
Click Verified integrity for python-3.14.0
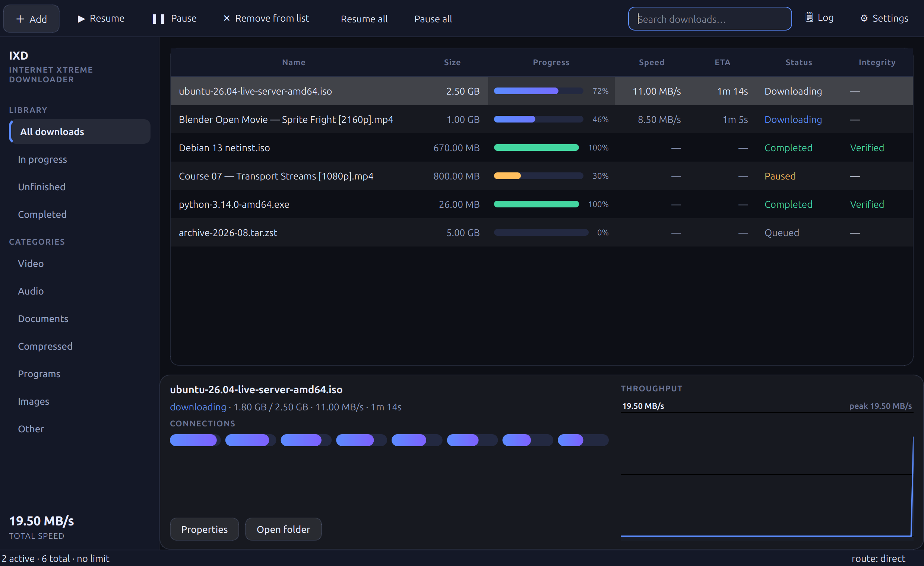click(867, 204)
